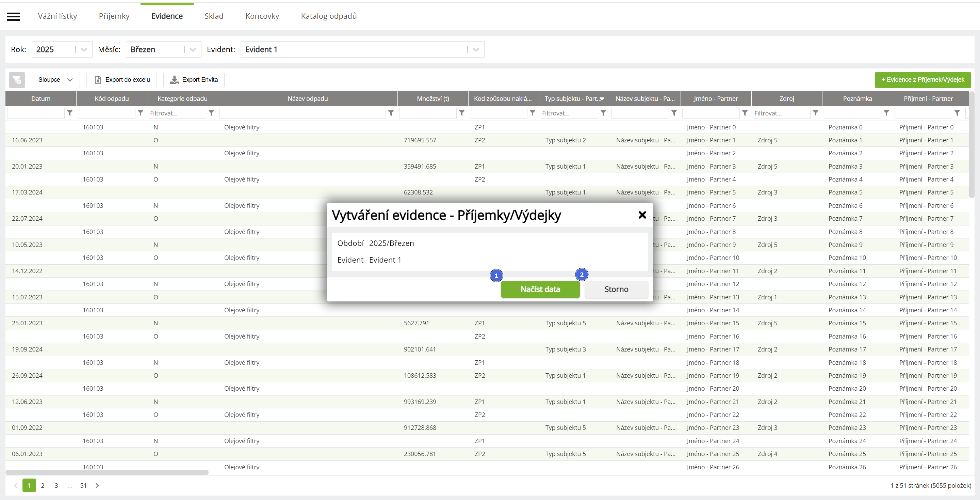Go to next page arrow
The width and height of the screenshot is (980, 500).
(97, 486)
